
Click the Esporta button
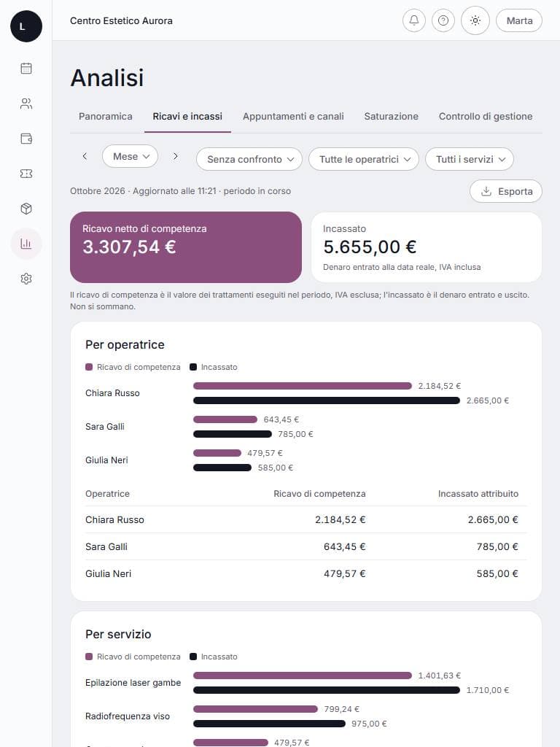[x=506, y=191]
